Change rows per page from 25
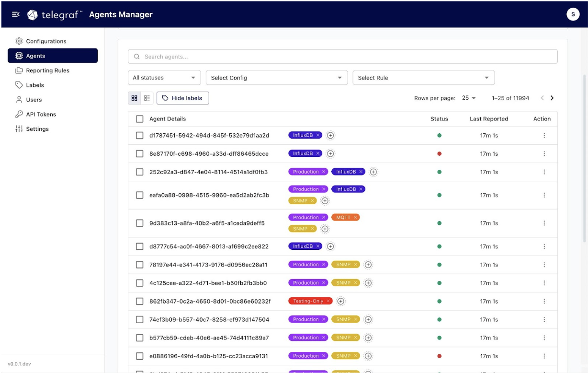 click(469, 98)
